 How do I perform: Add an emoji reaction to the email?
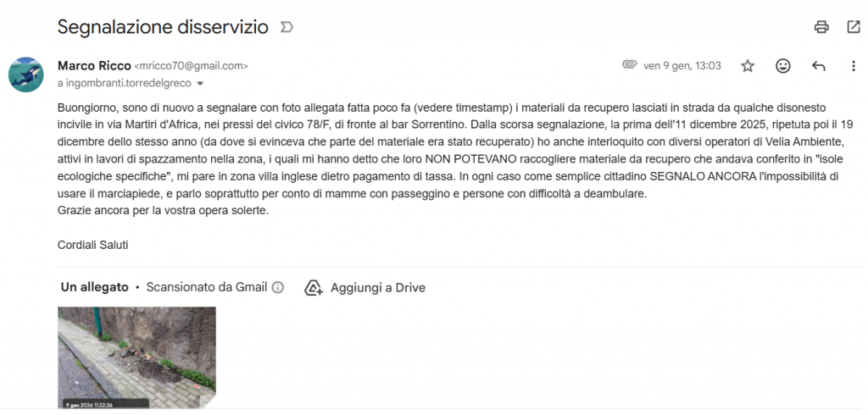(783, 66)
